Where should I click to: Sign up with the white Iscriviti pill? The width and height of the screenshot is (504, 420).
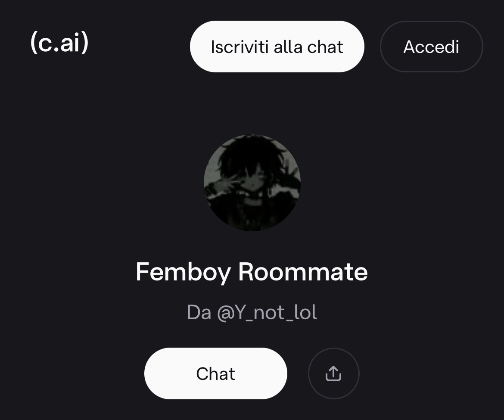[277, 47]
